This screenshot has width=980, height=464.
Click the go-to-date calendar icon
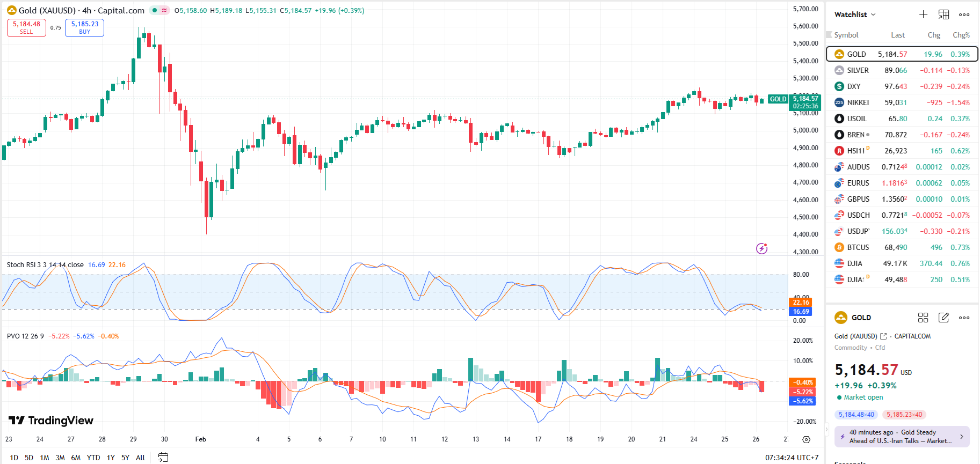(163, 457)
